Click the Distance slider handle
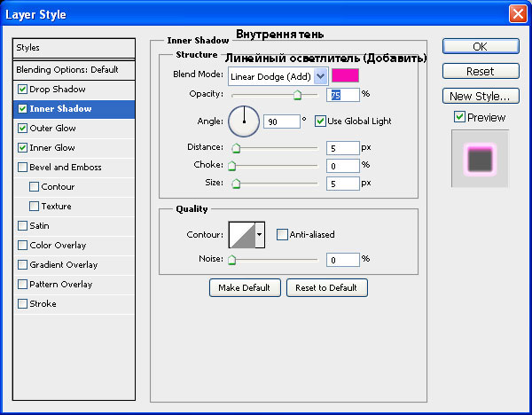 (236, 148)
